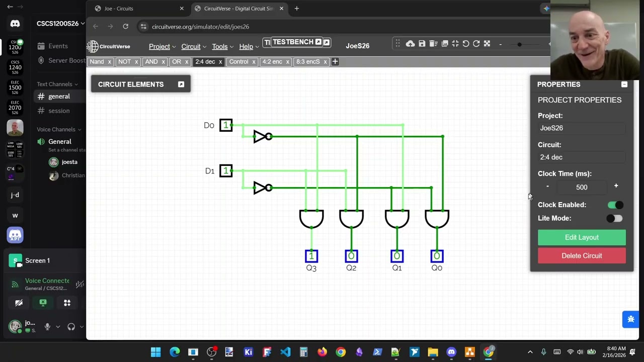Download circuit as image icon
Screen dimensions: 644x362
click(445, 44)
